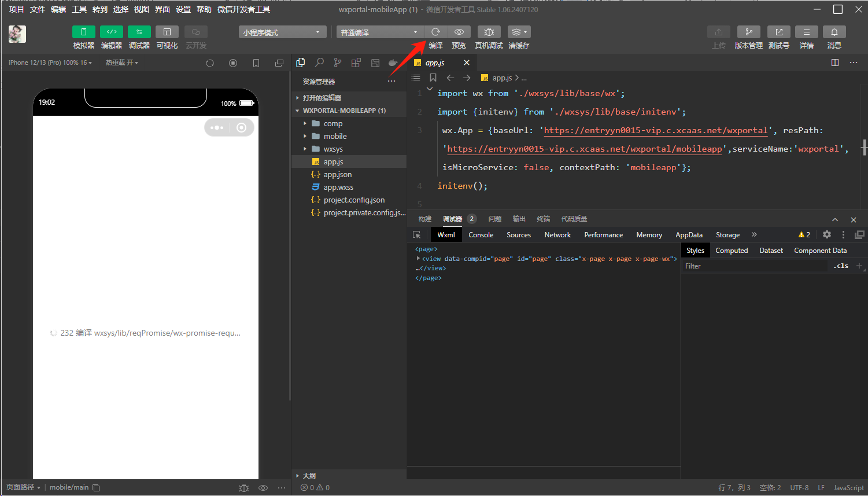Click the Cloud Development (云开发) icon
Image resolution: width=868 pixels, height=496 pixels.
tap(196, 32)
